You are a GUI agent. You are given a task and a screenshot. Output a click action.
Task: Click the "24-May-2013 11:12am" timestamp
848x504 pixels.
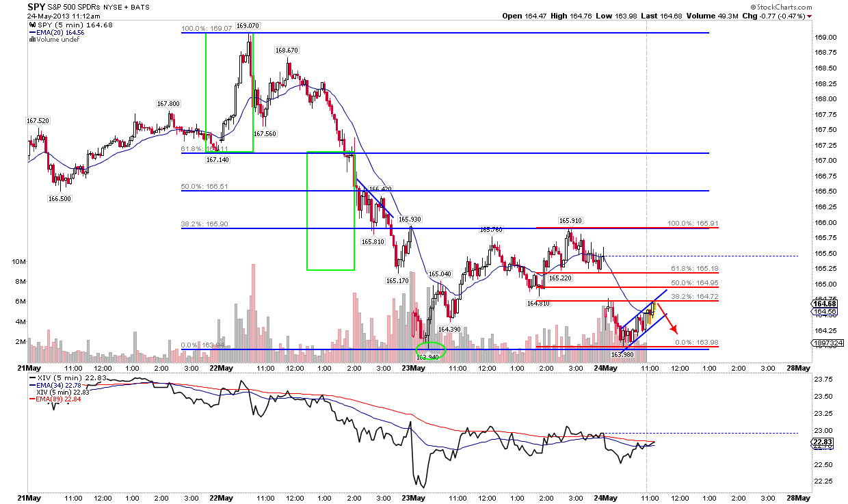click(64, 16)
